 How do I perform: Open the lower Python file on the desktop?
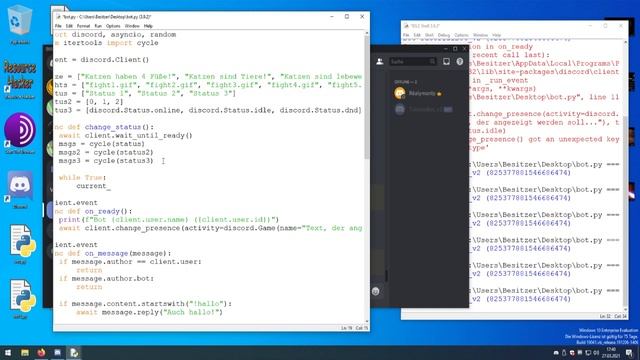(x=21, y=298)
